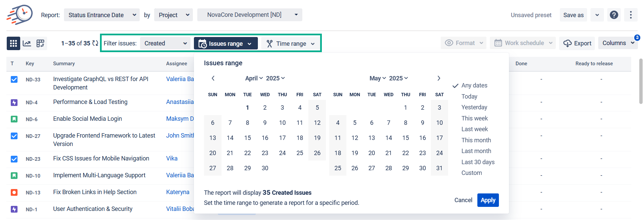Click the Apply button
Screen dimensions: 644x220
coord(488,200)
